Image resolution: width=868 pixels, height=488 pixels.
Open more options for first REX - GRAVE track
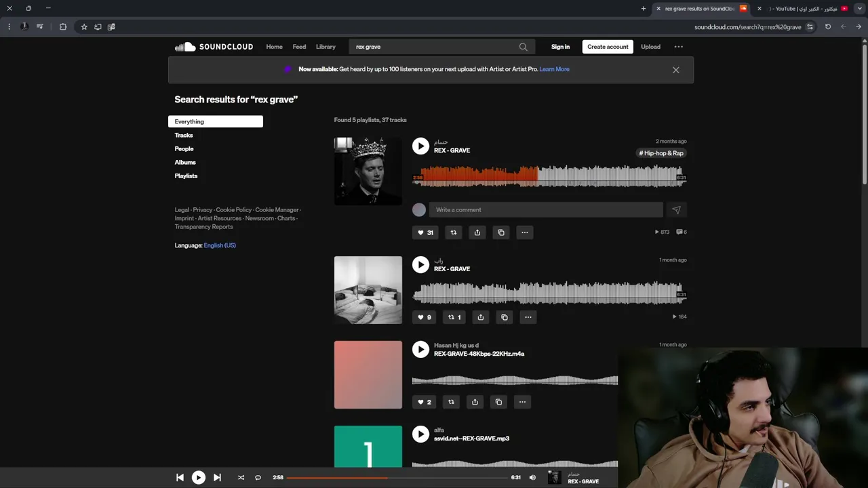coord(525,232)
